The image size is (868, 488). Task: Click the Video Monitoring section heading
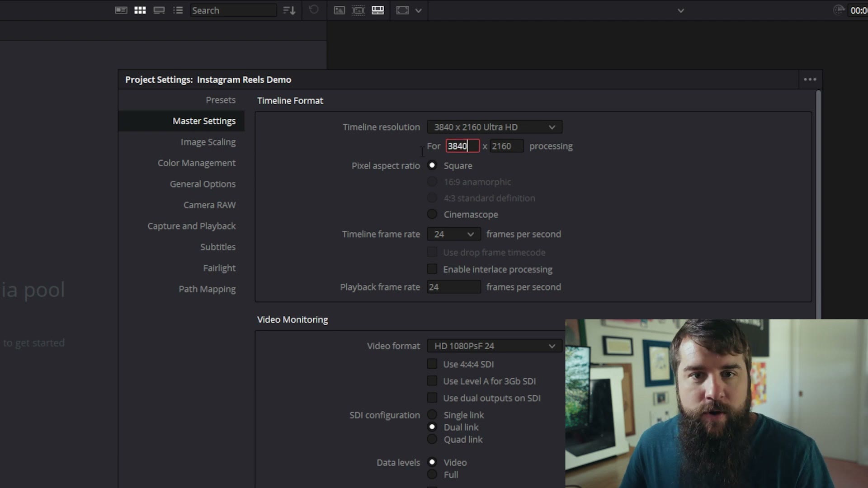[292, 320]
